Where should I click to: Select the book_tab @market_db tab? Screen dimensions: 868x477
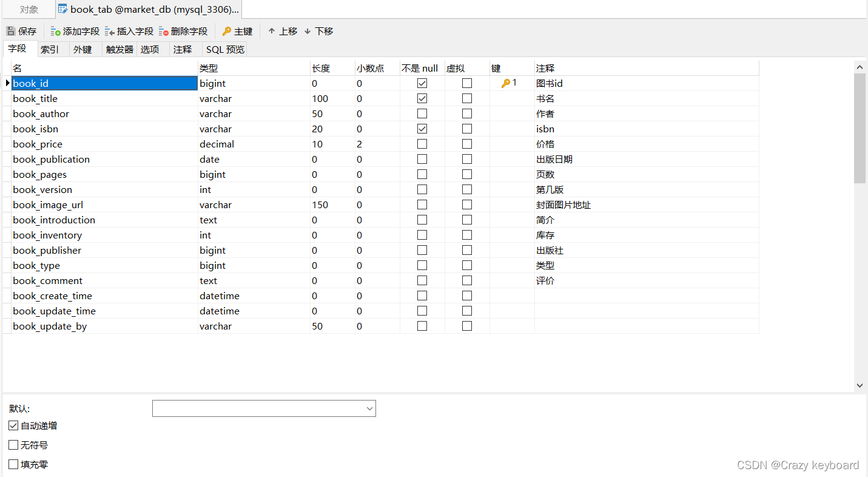tap(149, 9)
